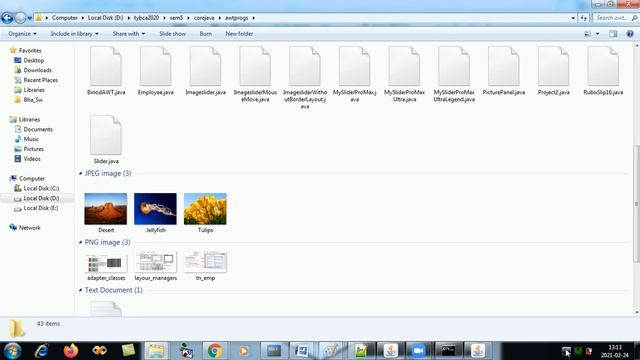This screenshot has height=360, width=640.
Task: Click the vertical scrollbar of file list
Action: click(x=636, y=204)
